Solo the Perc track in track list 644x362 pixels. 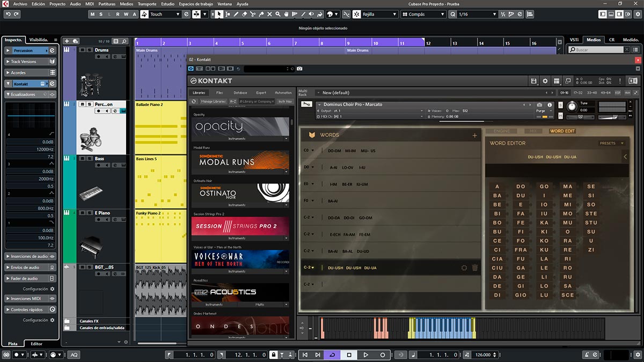[89, 104]
